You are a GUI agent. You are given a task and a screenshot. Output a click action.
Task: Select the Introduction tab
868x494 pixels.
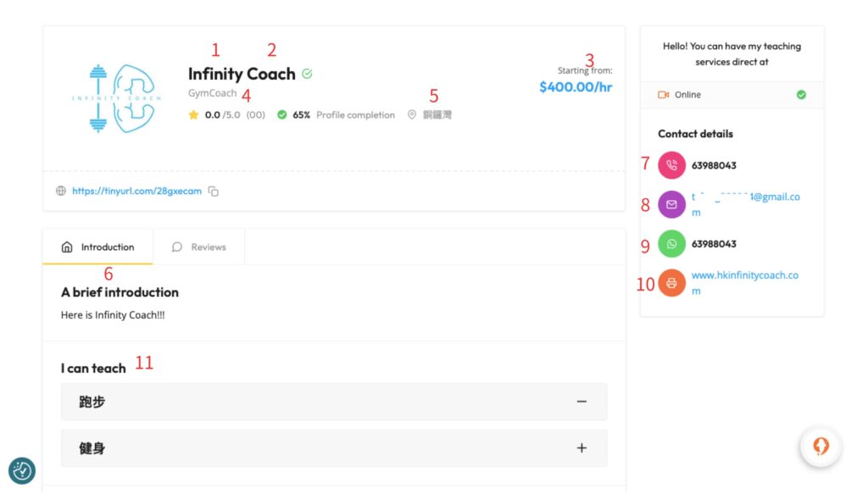(x=98, y=247)
